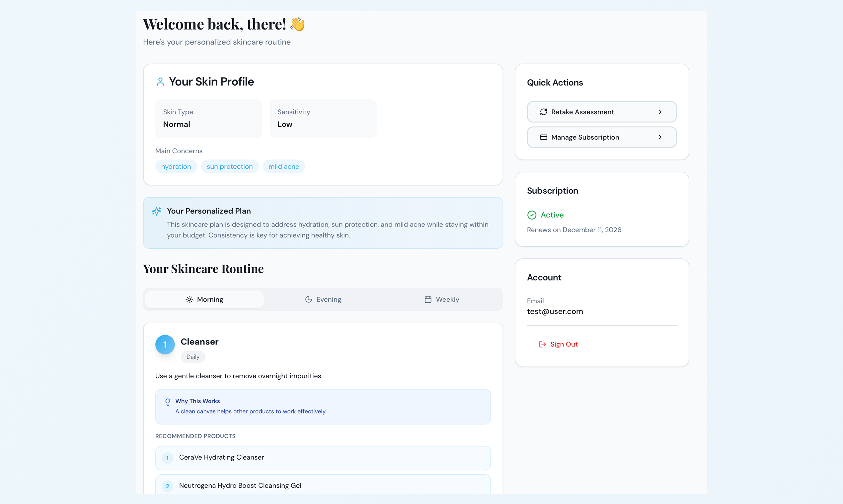Toggle the sun protection concern tag
The image size is (843, 504).
[230, 166]
